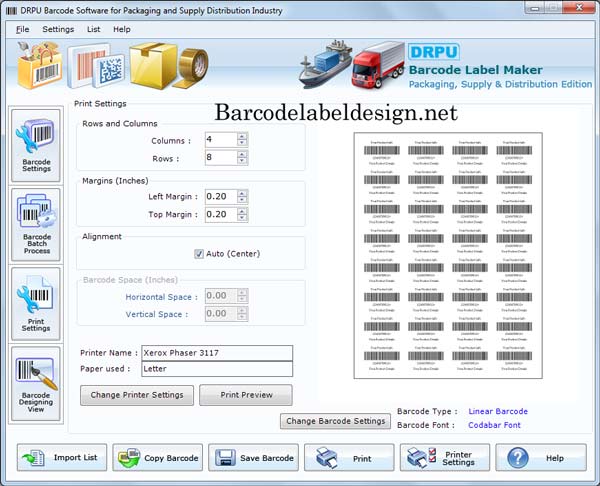Click the Vertical Space label
600x486 pixels.
(157, 314)
